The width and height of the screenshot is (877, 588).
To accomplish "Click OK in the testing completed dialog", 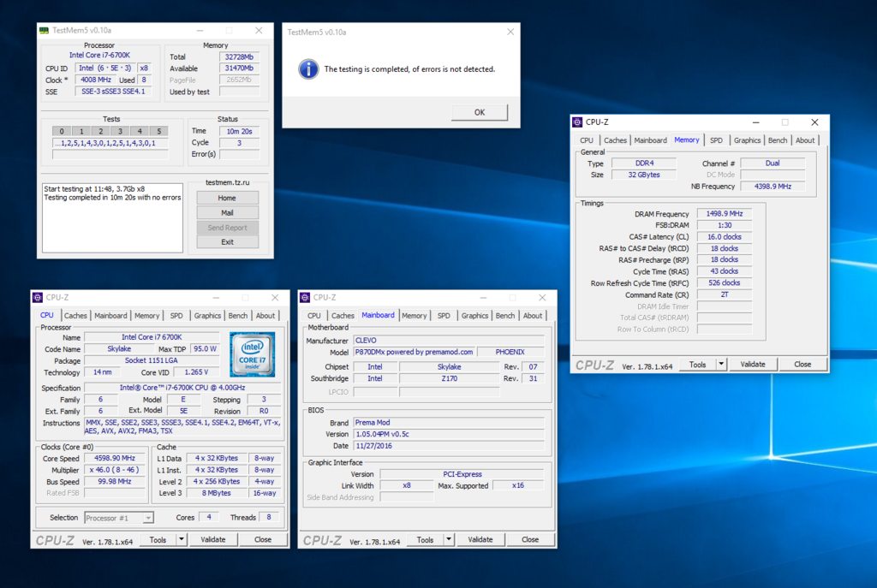I will pos(480,112).
